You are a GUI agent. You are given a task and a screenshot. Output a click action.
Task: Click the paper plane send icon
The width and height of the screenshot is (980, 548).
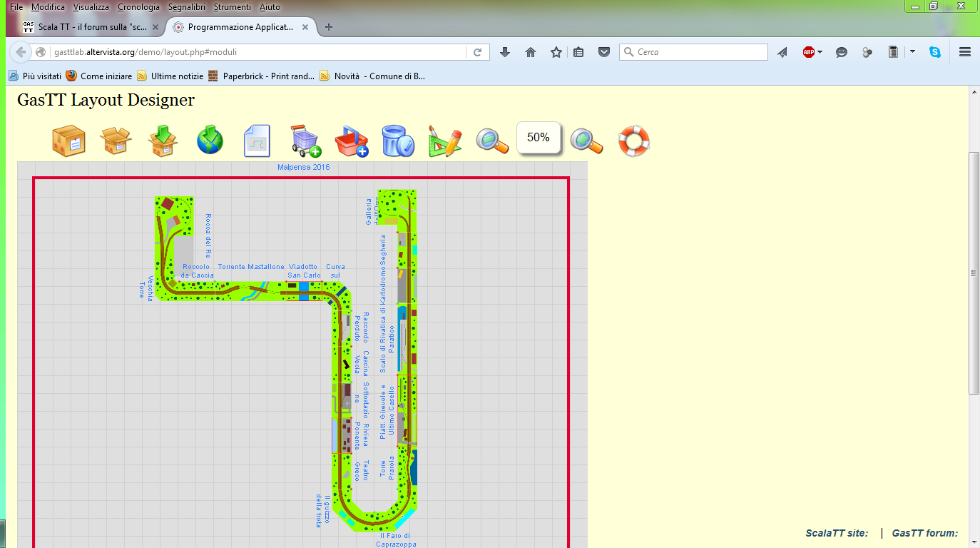782,52
